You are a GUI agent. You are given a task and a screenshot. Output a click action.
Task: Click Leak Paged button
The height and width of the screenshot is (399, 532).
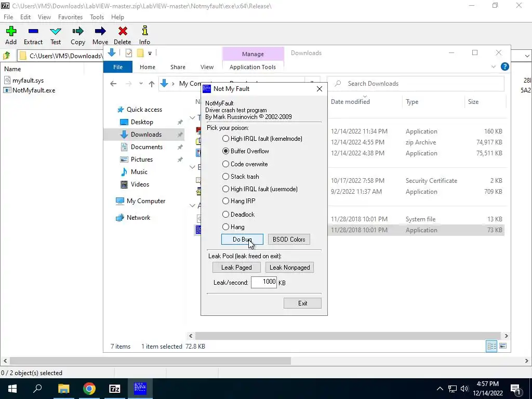236,268
